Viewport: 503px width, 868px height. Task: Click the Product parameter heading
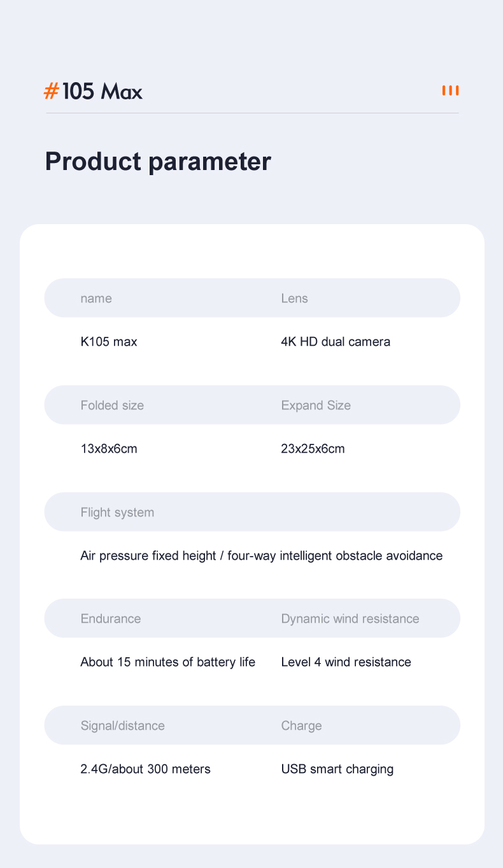click(x=158, y=161)
